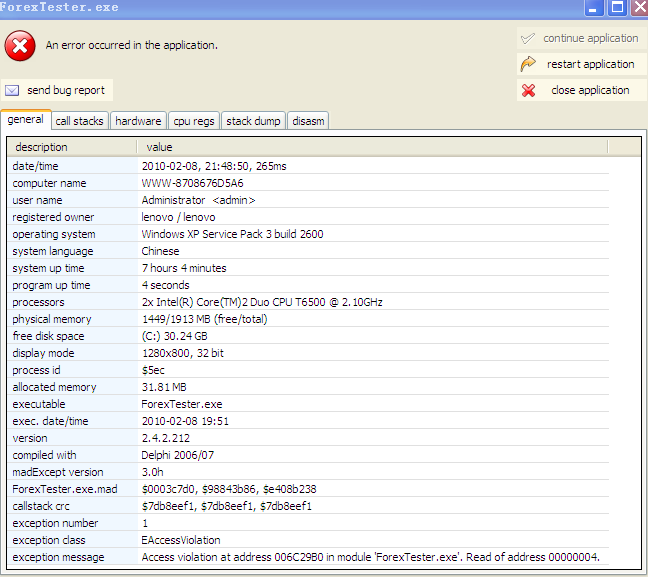Select Windows XP Service Pack 3 build 2600

point(232,234)
